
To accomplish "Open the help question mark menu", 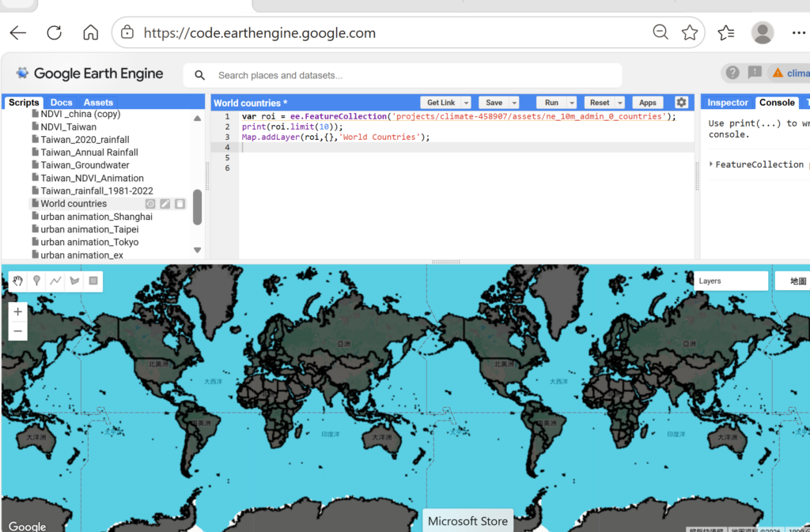I will [x=732, y=73].
